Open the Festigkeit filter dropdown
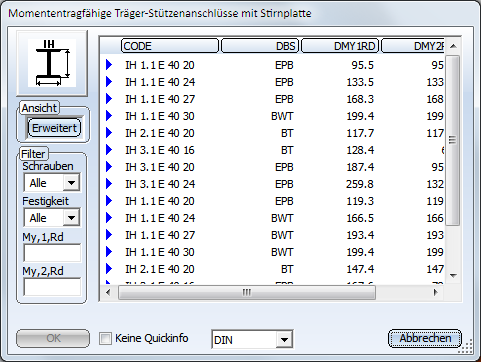The height and width of the screenshot is (362, 481). 71,218
